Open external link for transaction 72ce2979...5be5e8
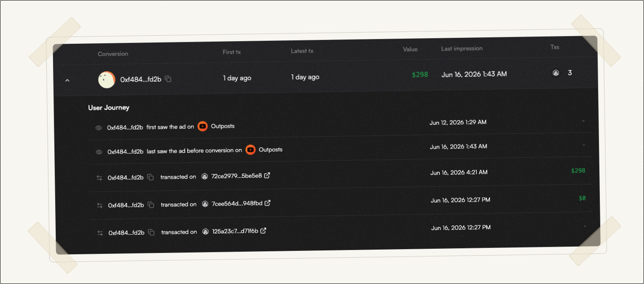644x284 pixels. [267, 175]
